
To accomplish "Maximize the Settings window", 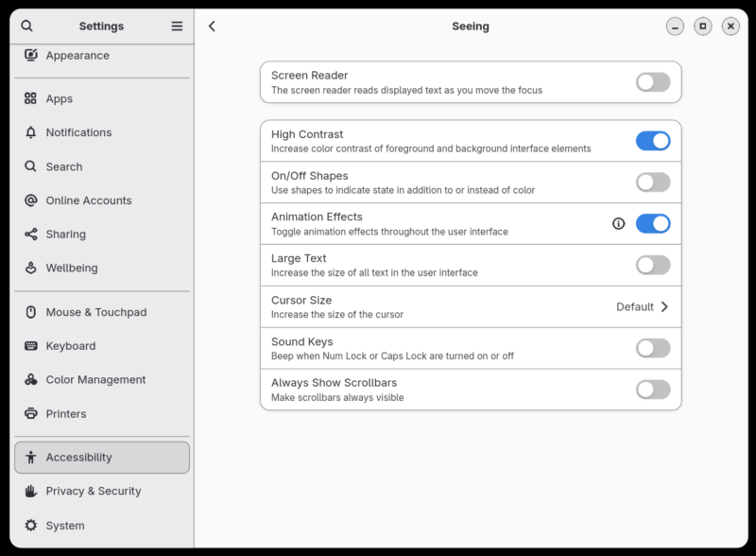I will (702, 26).
